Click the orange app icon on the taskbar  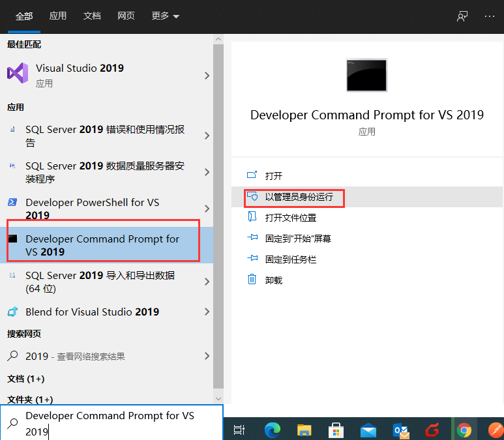(496, 430)
